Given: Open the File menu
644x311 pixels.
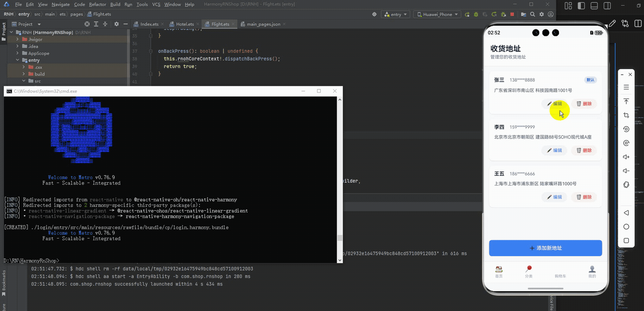Looking at the screenshot, I should (19, 4).
